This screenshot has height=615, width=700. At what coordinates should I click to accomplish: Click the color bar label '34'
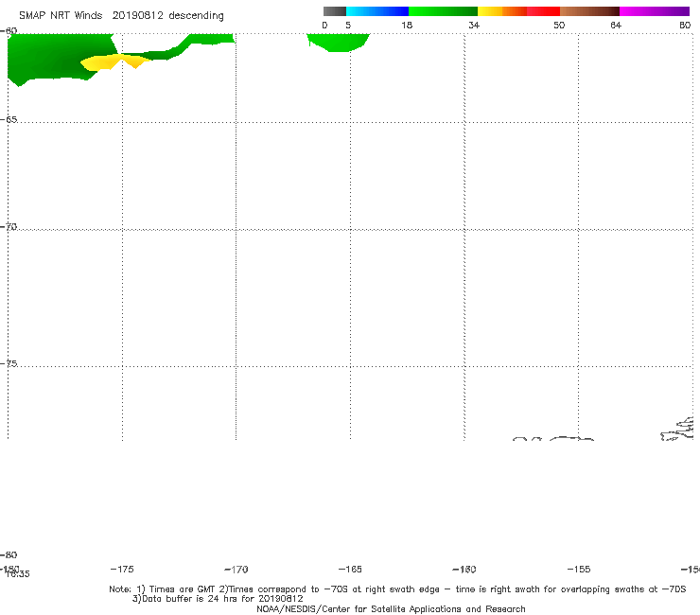[x=474, y=25]
